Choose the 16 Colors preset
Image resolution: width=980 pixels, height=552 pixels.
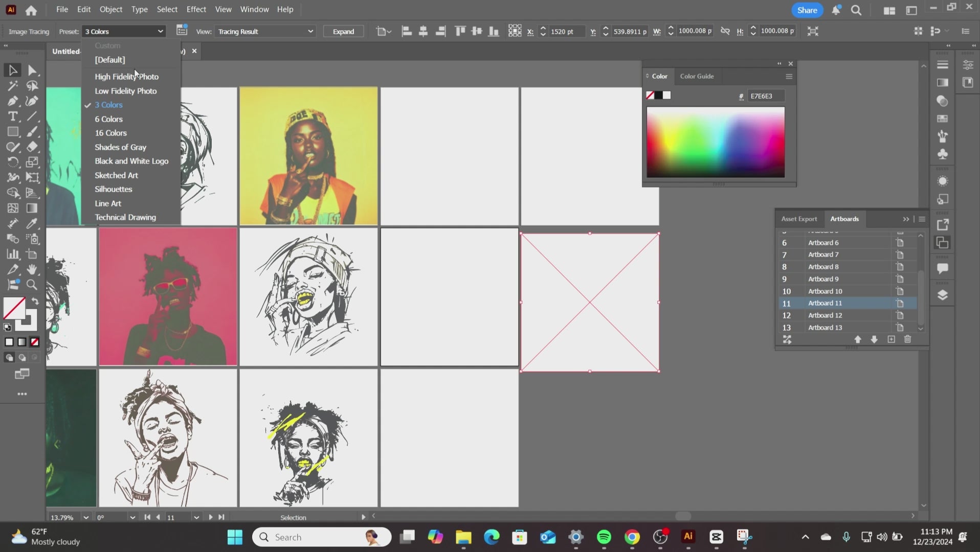[x=110, y=133]
